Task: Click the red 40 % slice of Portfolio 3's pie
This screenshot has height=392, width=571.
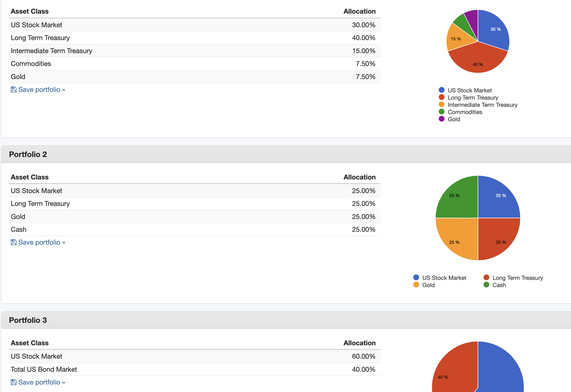Action: coord(454,369)
